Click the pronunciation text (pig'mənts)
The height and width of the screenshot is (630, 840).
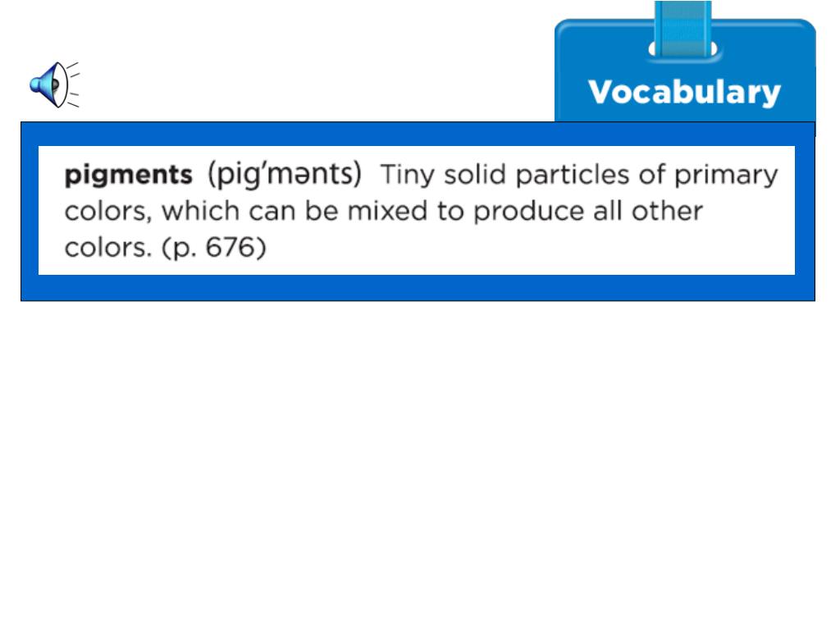pos(285,174)
